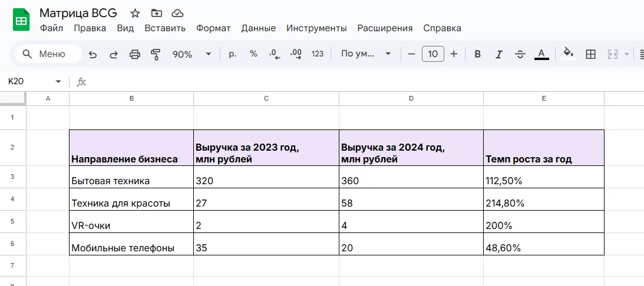Activate the paint format tool
644x286 pixels.
[156, 54]
